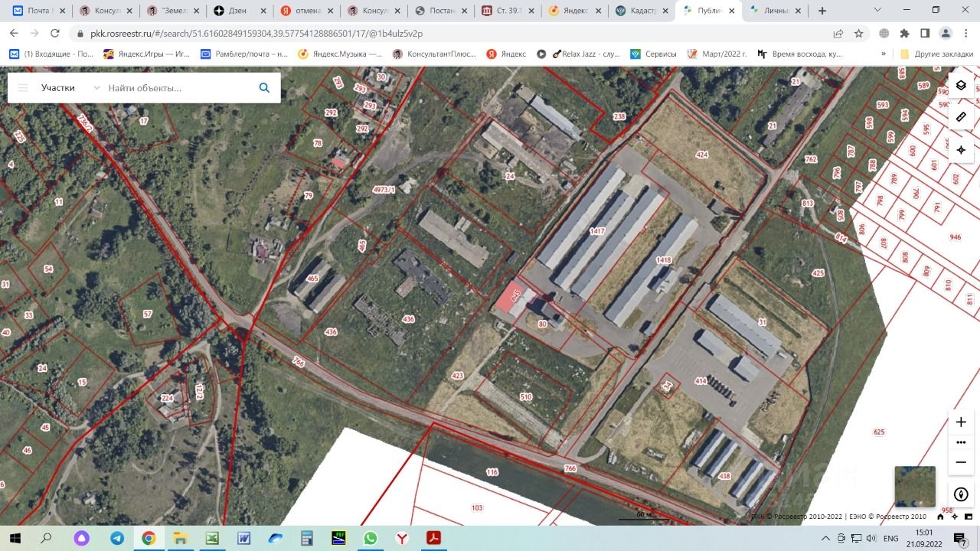
Task: Switch ENG input language indicator
Action: (890, 538)
